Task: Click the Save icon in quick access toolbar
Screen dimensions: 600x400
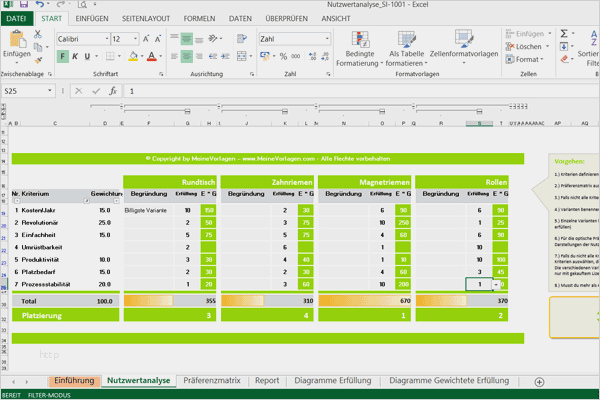Action: [x=24, y=5]
